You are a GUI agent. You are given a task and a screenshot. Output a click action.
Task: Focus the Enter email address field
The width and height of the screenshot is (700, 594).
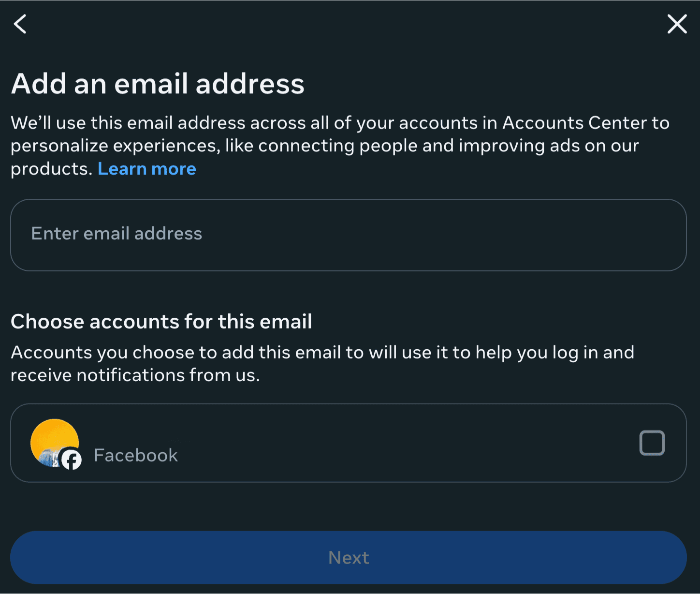pyautogui.click(x=349, y=234)
